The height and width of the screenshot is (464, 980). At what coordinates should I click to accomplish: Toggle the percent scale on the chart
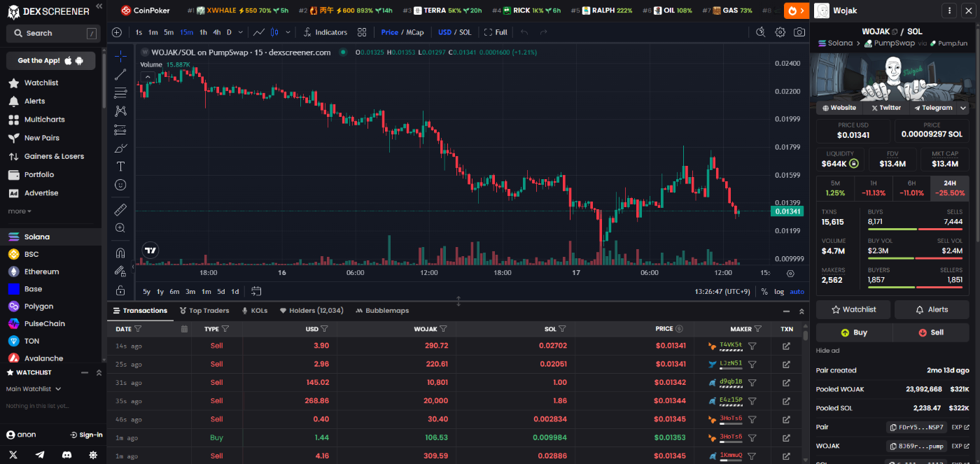(x=764, y=291)
